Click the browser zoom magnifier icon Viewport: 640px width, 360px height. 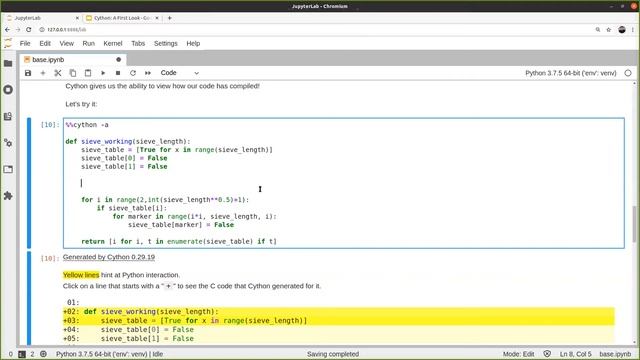click(598, 30)
